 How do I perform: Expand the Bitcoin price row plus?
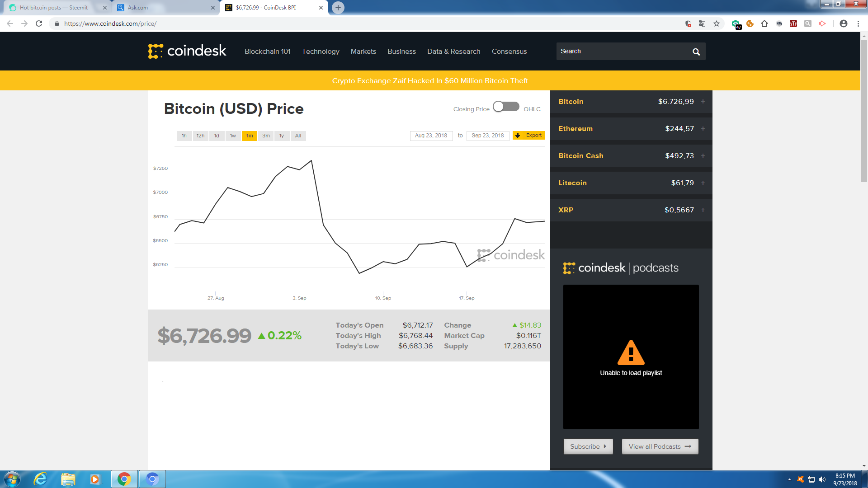click(x=703, y=102)
